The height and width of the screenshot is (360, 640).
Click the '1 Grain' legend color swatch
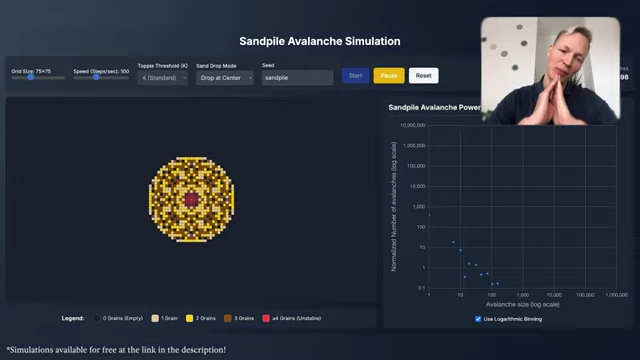click(x=155, y=318)
